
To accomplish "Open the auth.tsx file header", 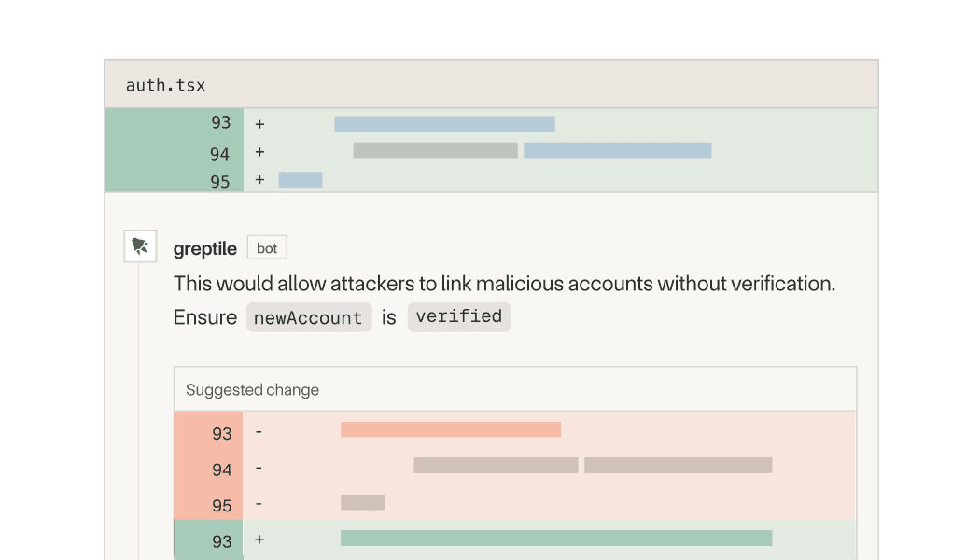I will (x=166, y=85).
